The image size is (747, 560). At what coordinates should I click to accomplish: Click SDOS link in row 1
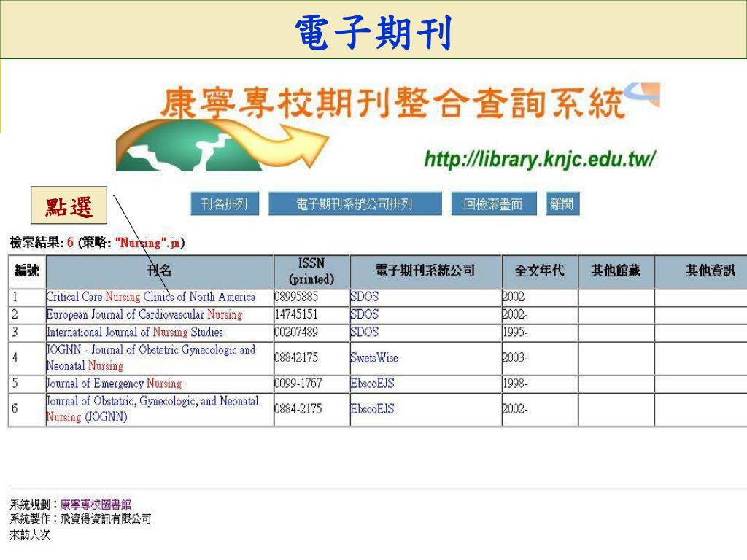365,297
